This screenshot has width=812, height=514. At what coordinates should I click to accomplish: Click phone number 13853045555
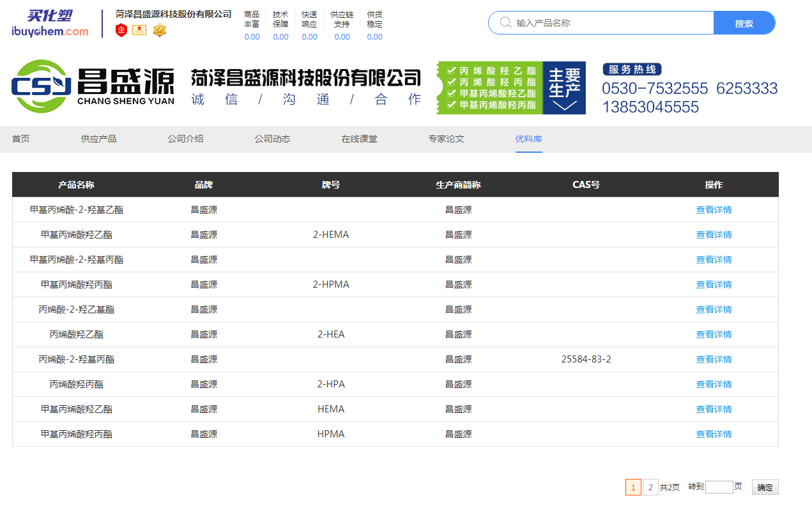[650, 107]
